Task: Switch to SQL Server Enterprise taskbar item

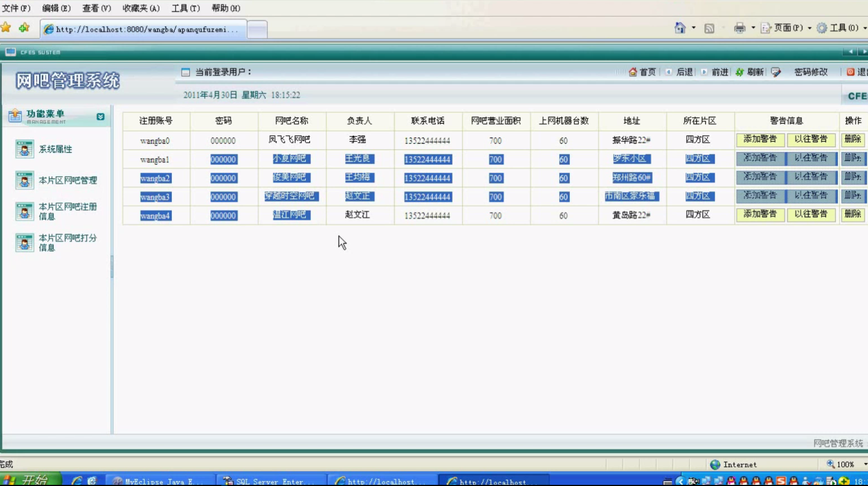Action: (271, 481)
